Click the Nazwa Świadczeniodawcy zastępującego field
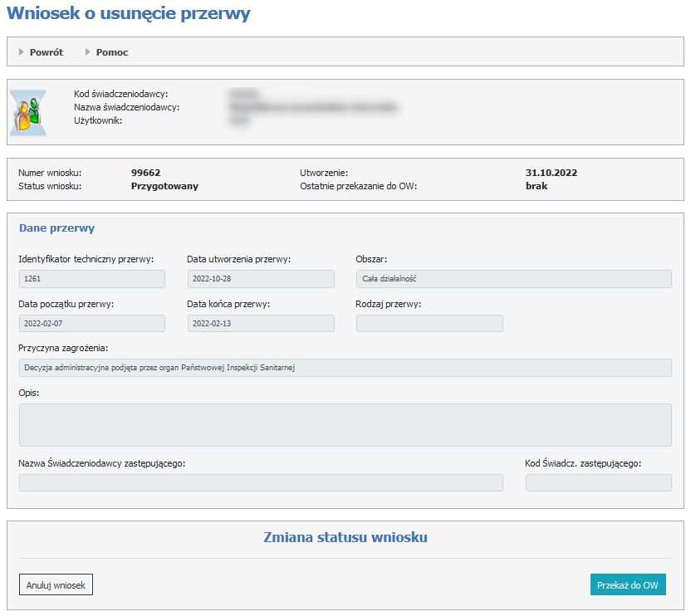This screenshot has width=691, height=616. [x=261, y=483]
